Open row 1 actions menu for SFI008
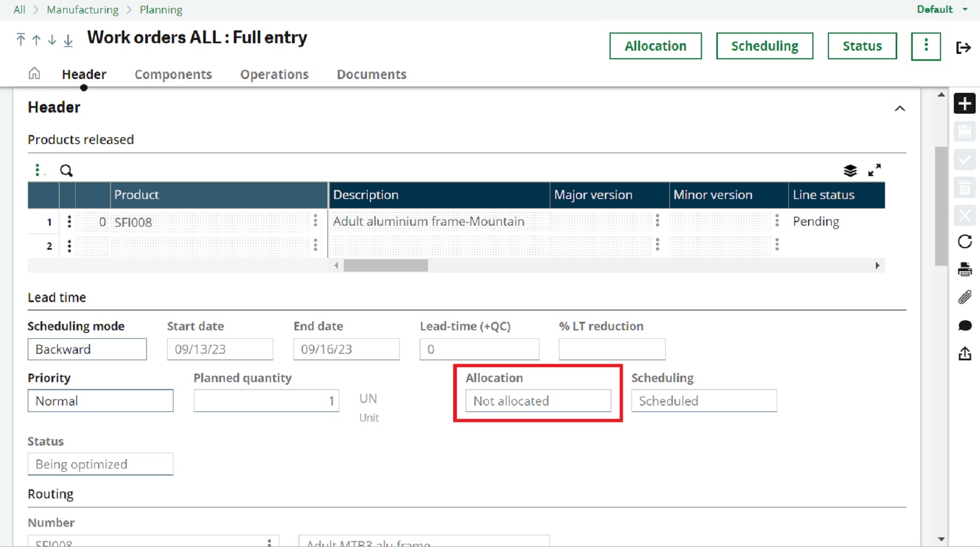Viewport: 980px width, 547px height. coord(69,222)
